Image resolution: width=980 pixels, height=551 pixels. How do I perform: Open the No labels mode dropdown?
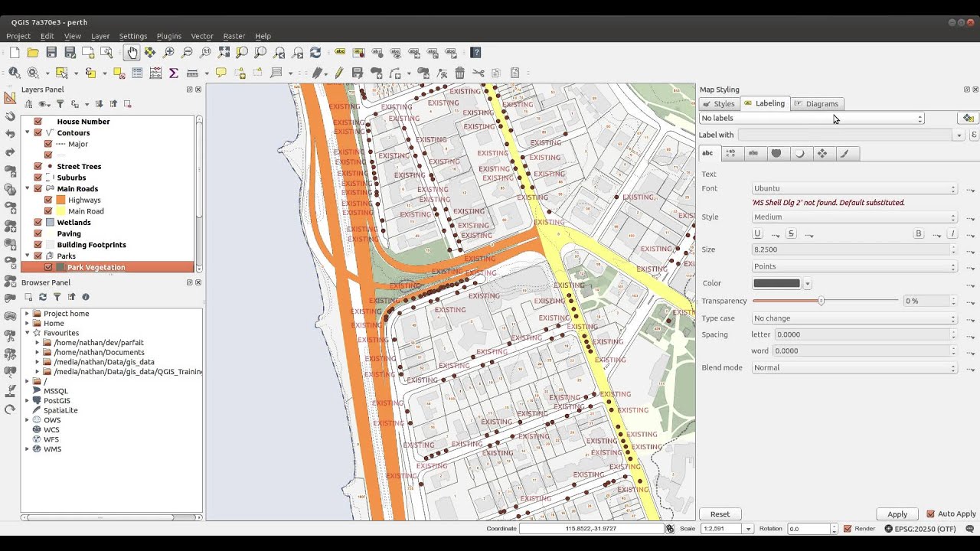[x=812, y=118]
